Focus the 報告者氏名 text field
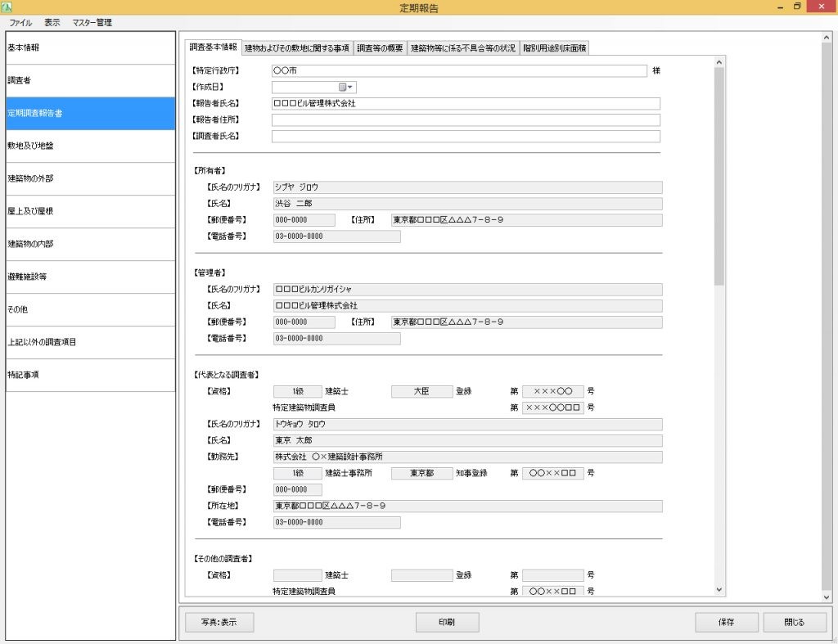The height and width of the screenshot is (644, 838). [x=466, y=104]
